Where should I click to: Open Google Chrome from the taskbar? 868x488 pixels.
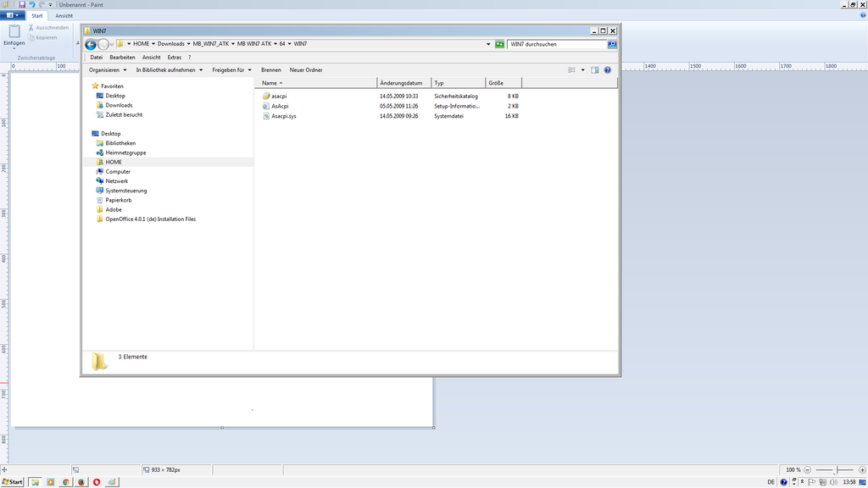click(x=66, y=482)
